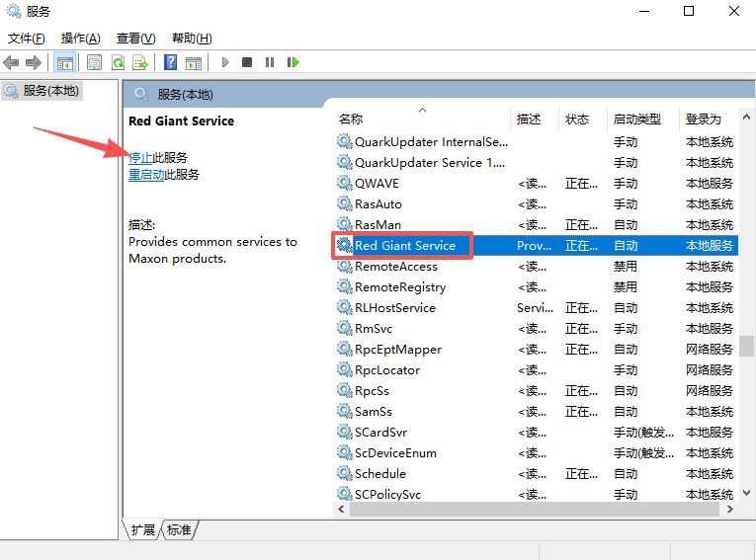Viewport: 756px width, 560px height.
Task: Click the Export List toolbar icon
Action: coord(140,62)
